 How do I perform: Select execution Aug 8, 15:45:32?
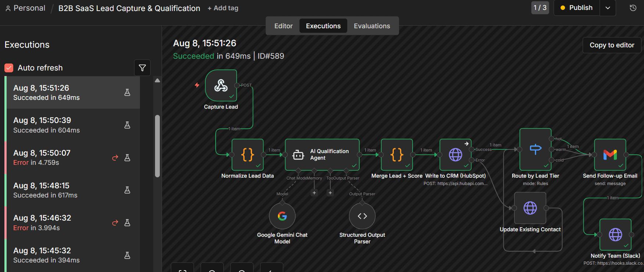[73, 255]
